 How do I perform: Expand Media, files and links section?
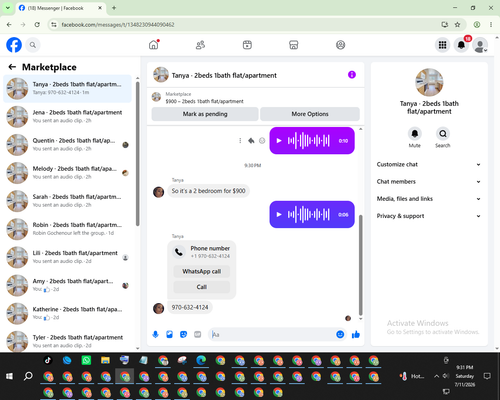pyautogui.click(x=429, y=199)
